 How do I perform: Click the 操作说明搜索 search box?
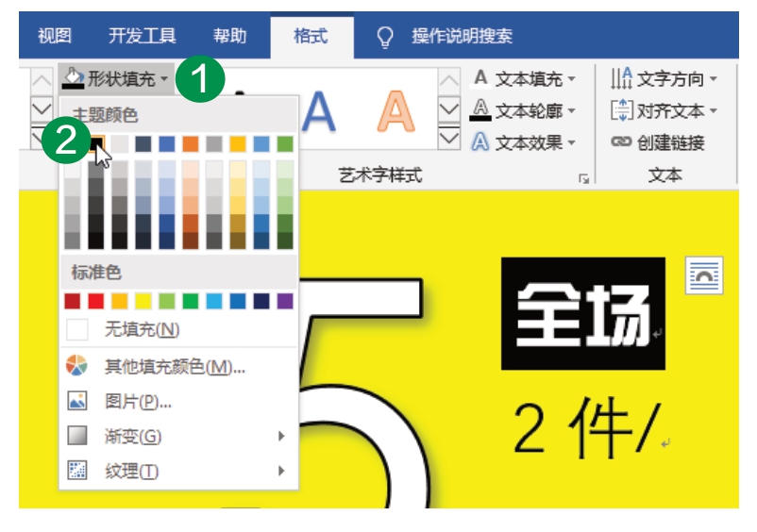[x=462, y=36]
